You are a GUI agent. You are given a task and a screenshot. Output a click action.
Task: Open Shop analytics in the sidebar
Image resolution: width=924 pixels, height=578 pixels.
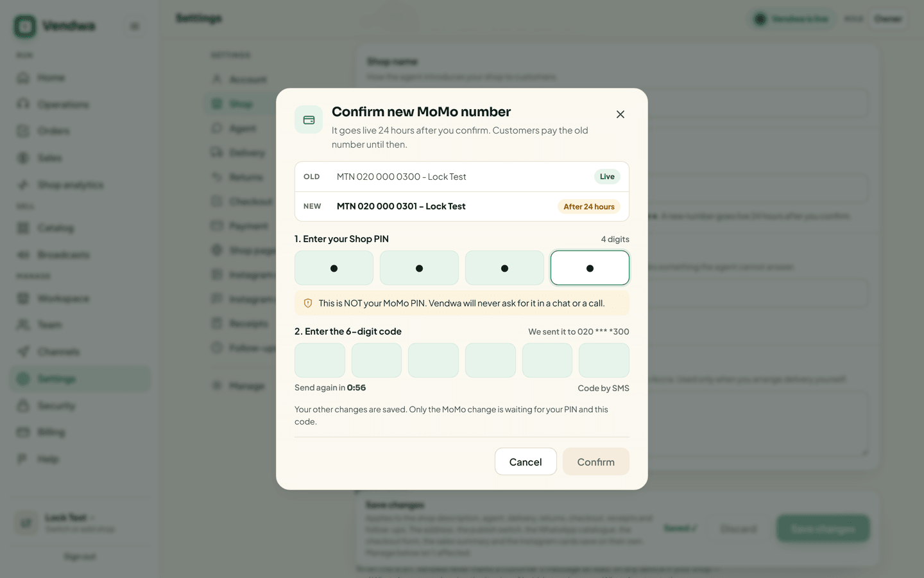point(80,185)
